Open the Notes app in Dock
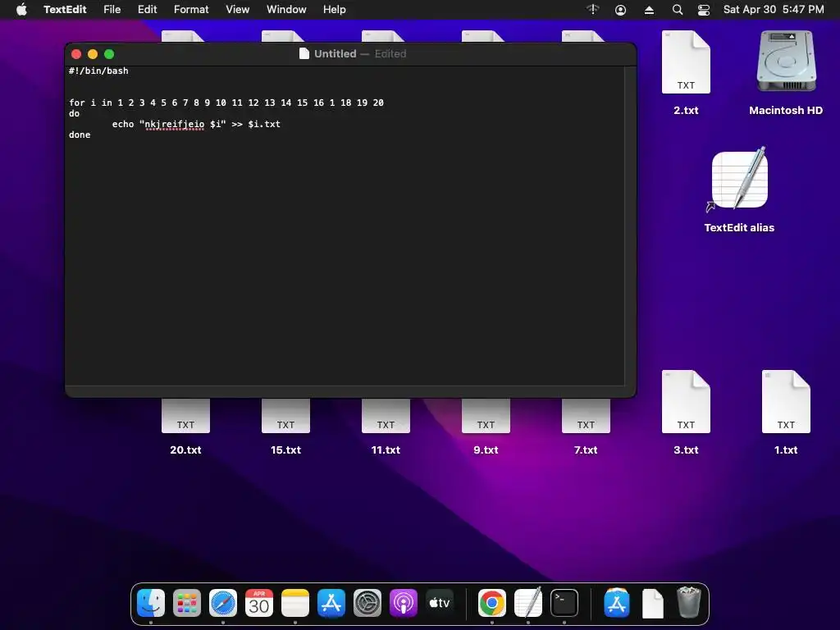 click(x=295, y=603)
